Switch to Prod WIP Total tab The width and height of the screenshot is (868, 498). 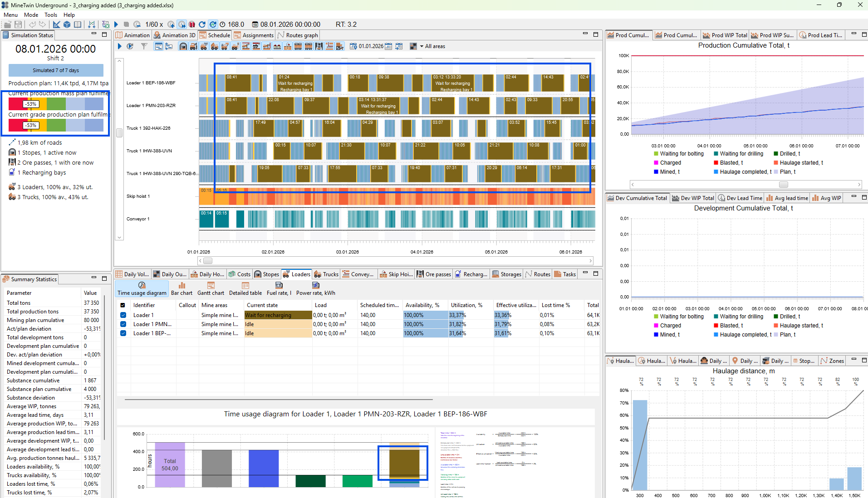pos(725,35)
